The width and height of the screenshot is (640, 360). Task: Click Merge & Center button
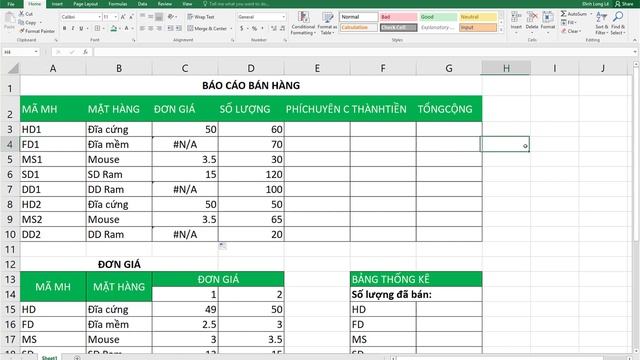click(x=207, y=29)
